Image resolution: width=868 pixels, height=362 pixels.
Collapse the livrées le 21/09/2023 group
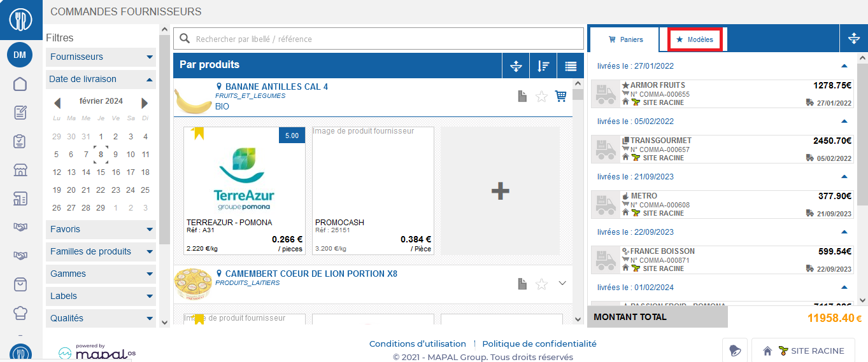pos(844,177)
